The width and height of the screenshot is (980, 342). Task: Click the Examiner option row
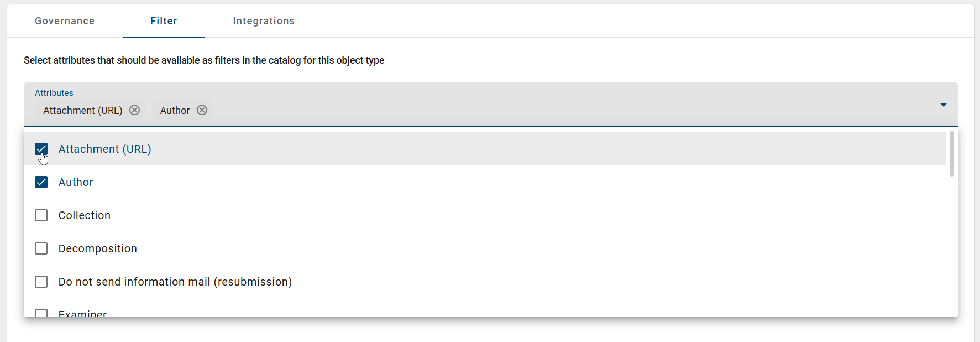82,313
